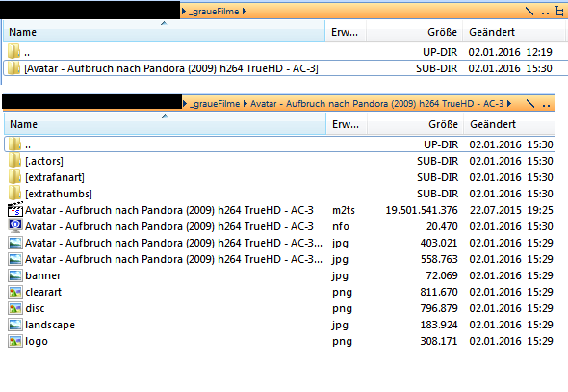Open the directory tree icon in the upper path bar
The width and height of the screenshot is (568, 392).
[x=559, y=12]
